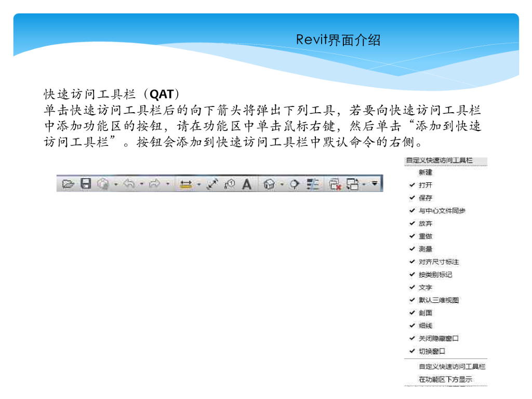The height and width of the screenshot is (399, 532).
Task: Toggle the 与中心文件同步 checkmark entry
Action: coord(437,211)
